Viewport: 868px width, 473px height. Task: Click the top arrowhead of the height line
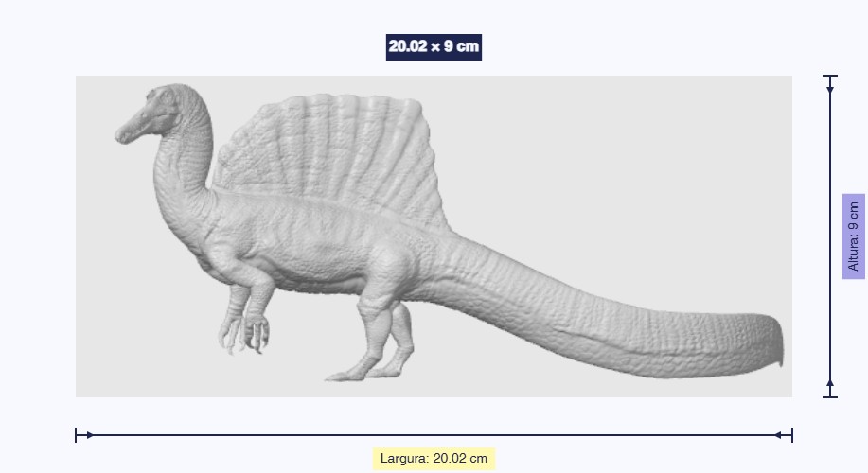[830, 87]
